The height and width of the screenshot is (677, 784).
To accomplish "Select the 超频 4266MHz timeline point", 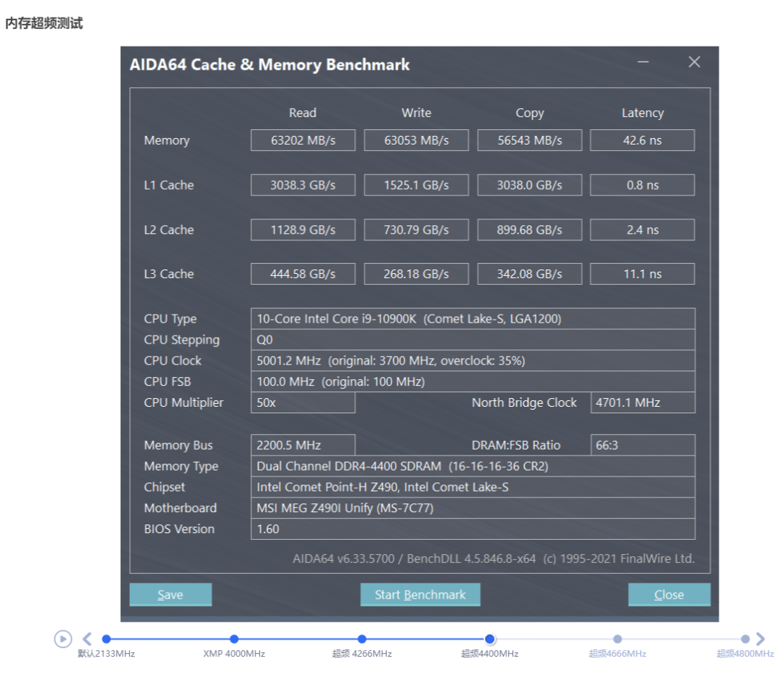I will click(362, 639).
